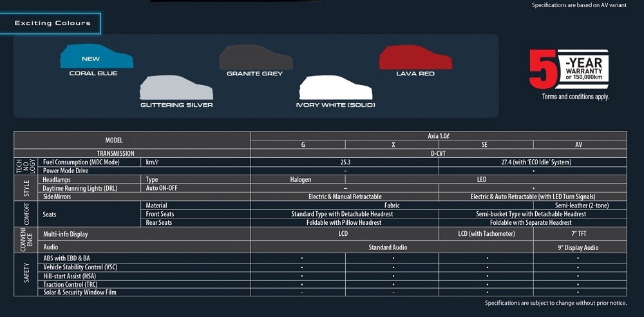
Task: Choose the Granite Grey car silhouette
Action: coord(256,57)
